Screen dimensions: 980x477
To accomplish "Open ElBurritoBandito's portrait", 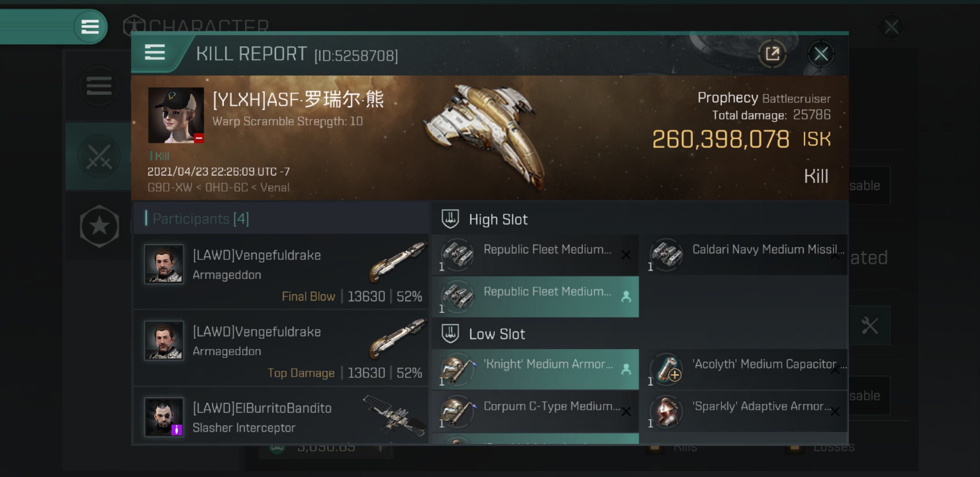I will (164, 417).
